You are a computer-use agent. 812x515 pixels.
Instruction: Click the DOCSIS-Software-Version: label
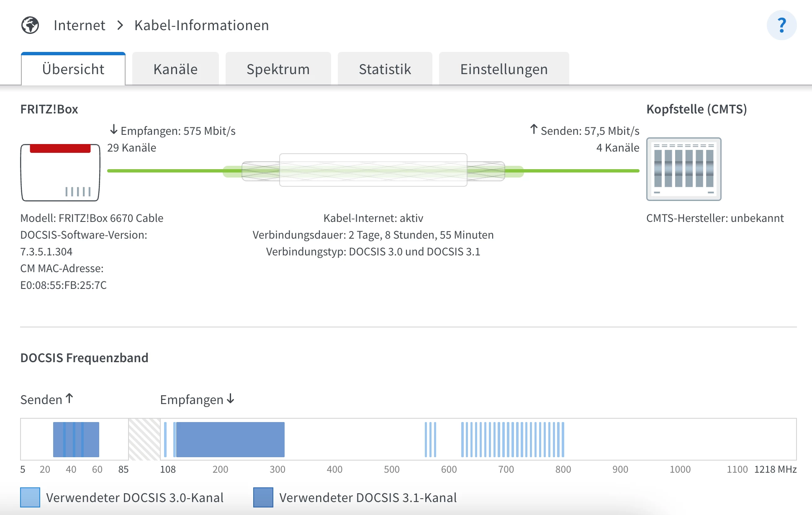pyautogui.click(x=84, y=235)
